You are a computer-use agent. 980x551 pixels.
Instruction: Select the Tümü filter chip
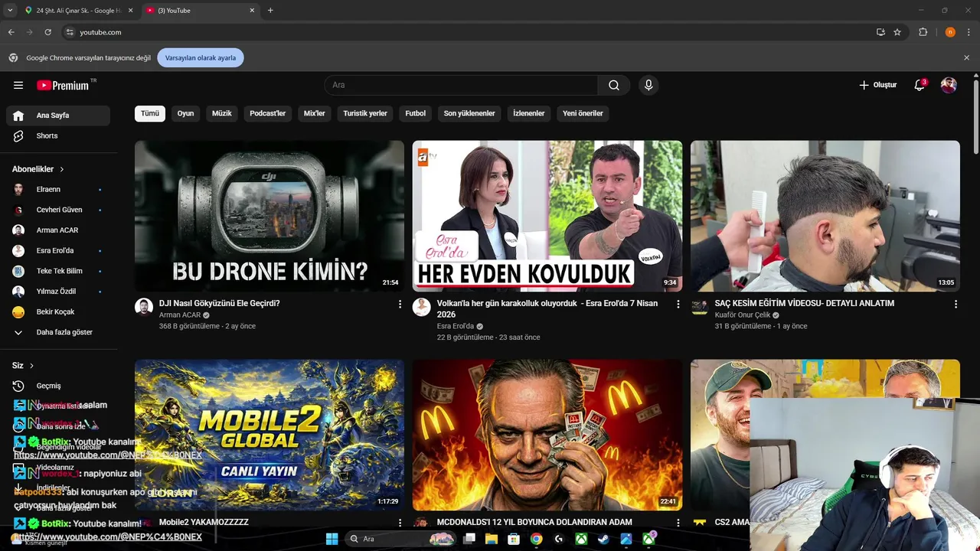[x=150, y=113]
